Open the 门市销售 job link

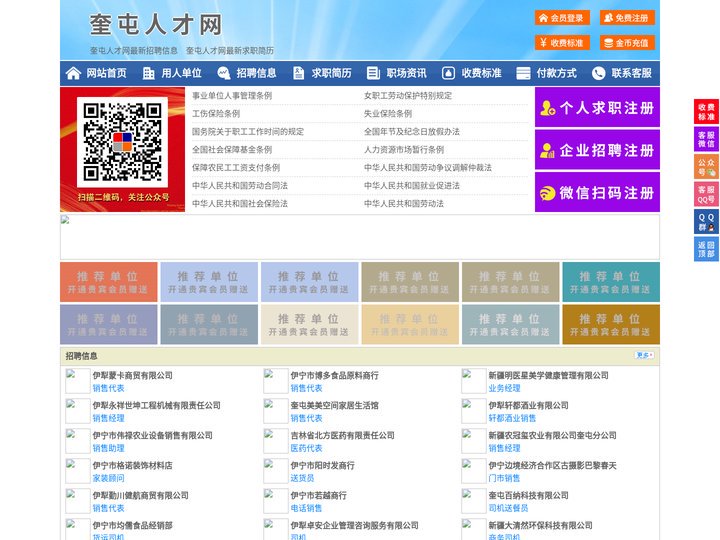504,478
